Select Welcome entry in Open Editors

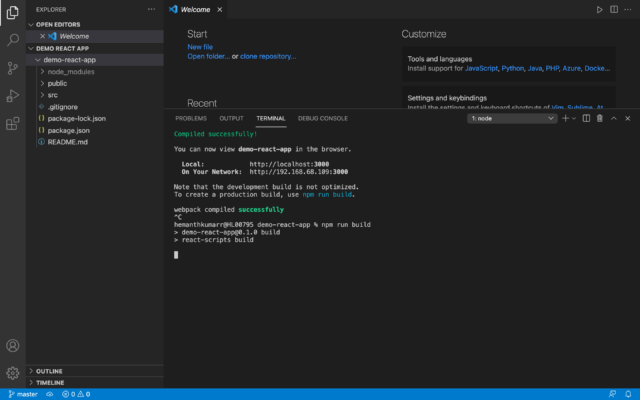click(74, 36)
